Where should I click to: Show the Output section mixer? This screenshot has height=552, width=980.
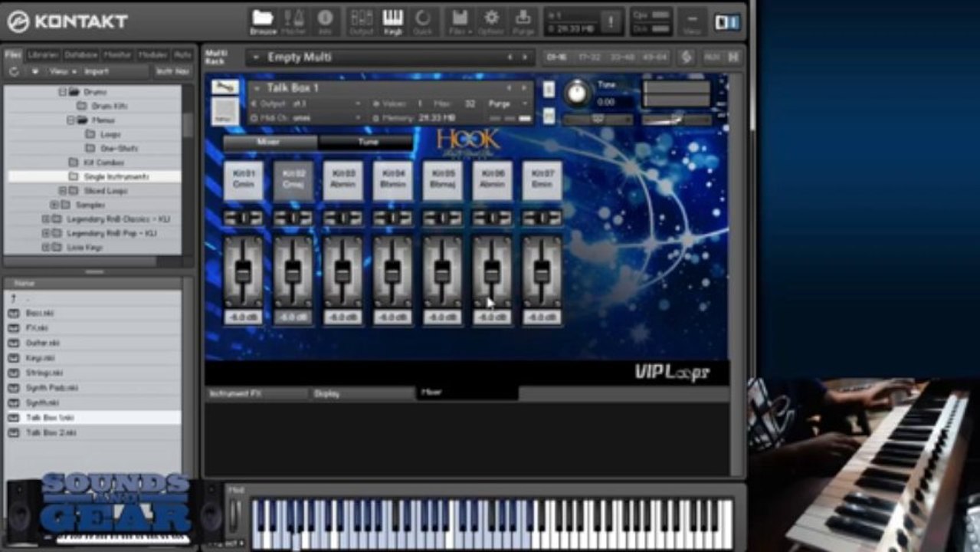(x=361, y=21)
